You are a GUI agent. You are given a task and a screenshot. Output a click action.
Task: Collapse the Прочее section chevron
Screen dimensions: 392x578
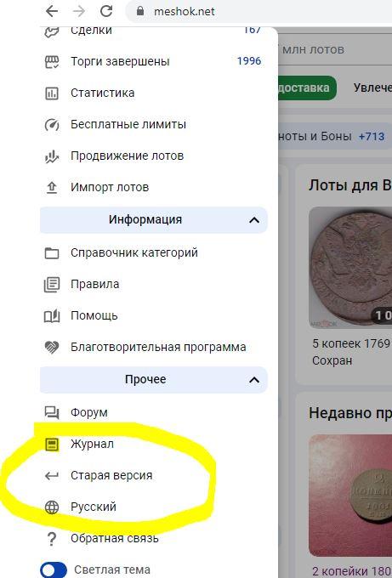coord(254,380)
